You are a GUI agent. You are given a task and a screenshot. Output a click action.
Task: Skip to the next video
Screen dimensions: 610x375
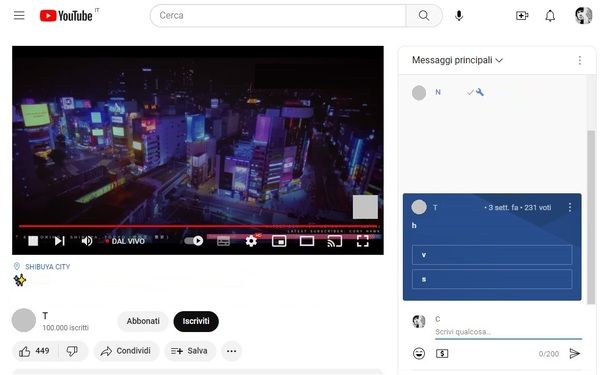tap(59, 241)
